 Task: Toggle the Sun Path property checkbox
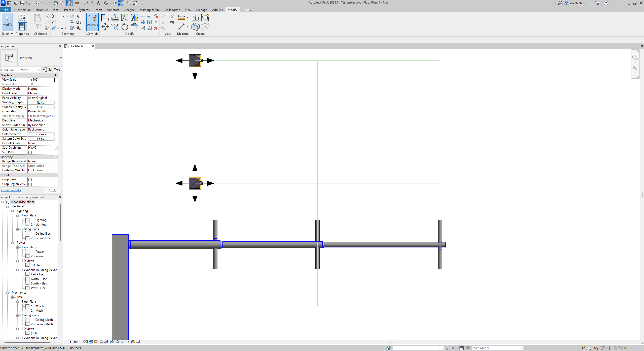point(30,152)
